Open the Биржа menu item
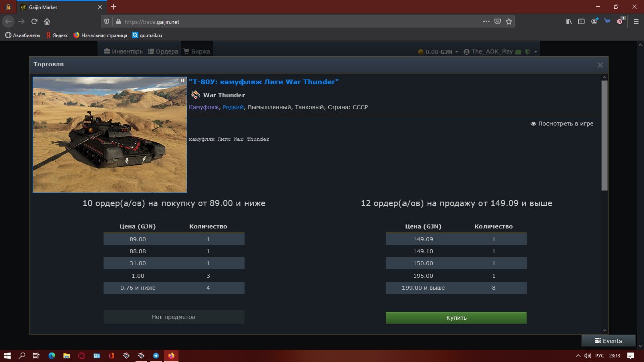Viewport: 644px width, 362px height. pos(196,52)
